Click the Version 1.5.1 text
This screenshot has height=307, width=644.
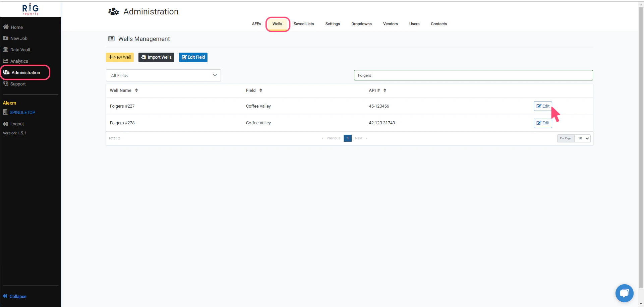(14, 133)
